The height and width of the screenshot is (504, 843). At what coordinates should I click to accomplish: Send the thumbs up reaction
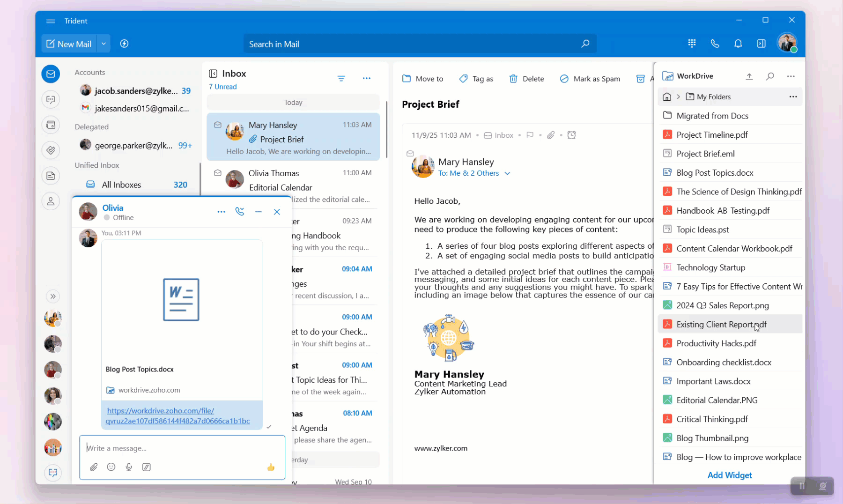click(271, 467)
